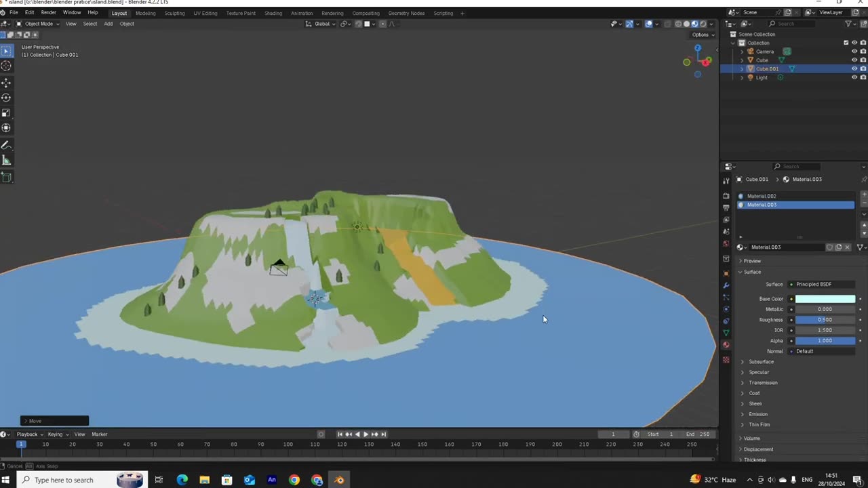This screenshot has width=868, height=488.
Task: Switch to the Modeling workspace tab
Action: pos(145,13)
